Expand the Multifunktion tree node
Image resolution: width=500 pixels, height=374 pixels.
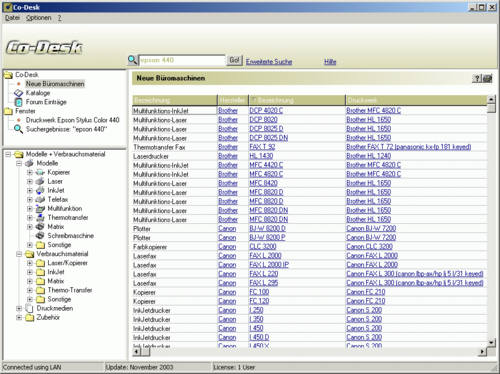30,209
